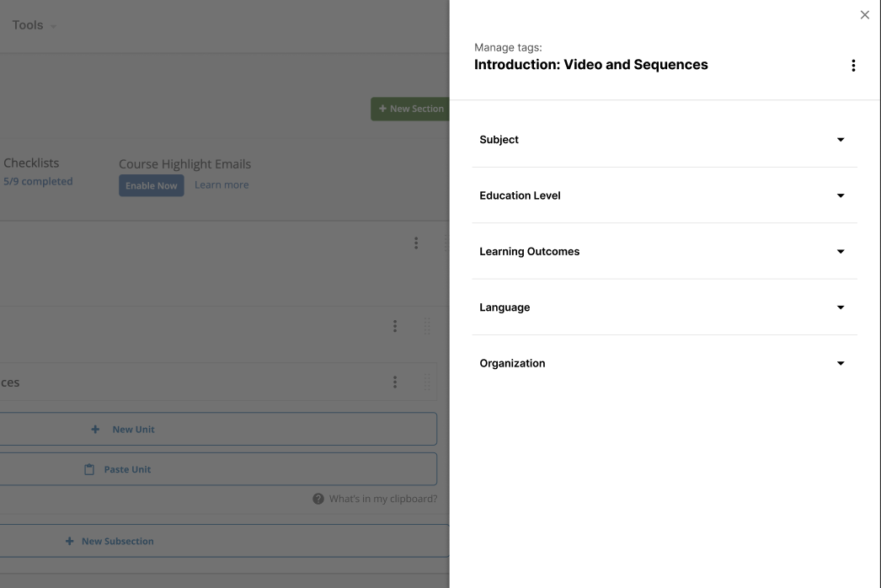The width and height of the screenshot is (881, 588).
Task: Expand the Subject tag category
Action: (840, 139)
